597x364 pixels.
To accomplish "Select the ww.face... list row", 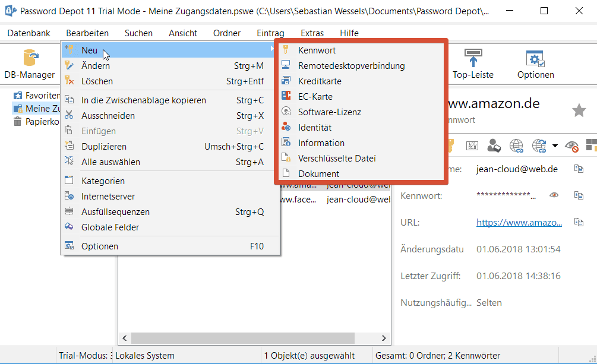I will coord(336,199).
